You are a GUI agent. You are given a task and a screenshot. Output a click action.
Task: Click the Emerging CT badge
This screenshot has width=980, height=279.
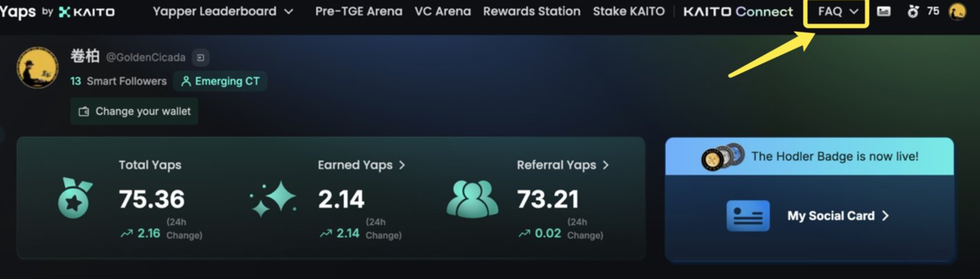click(220, 81)
